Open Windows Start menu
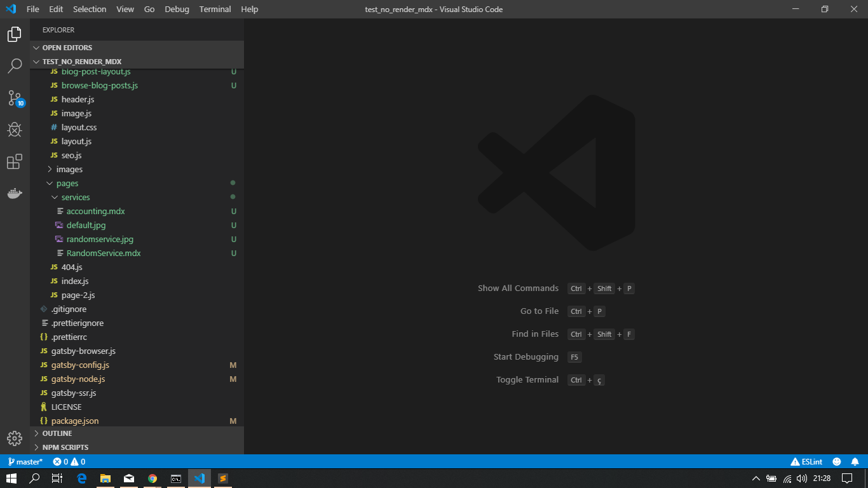 (11, 478)
